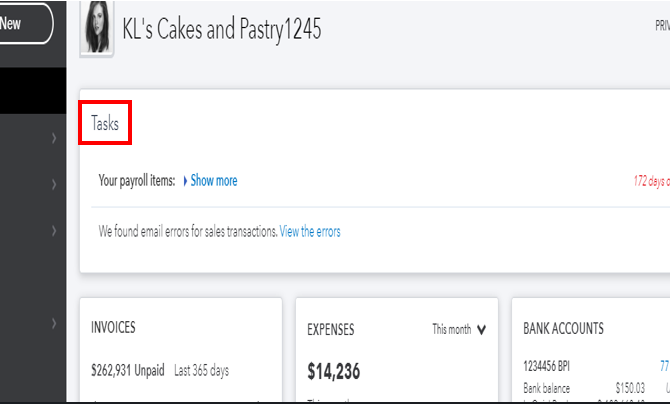The image size is (670, 404).
Task: Click the KL's Cakes and Pastry1245 name
Action: 222,29
